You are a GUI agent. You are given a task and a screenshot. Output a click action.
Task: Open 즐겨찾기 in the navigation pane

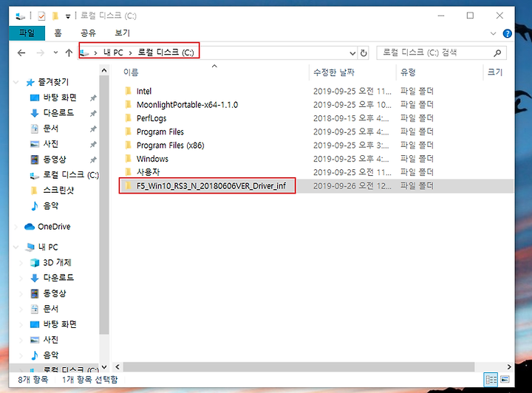click(x=53, y=82)
